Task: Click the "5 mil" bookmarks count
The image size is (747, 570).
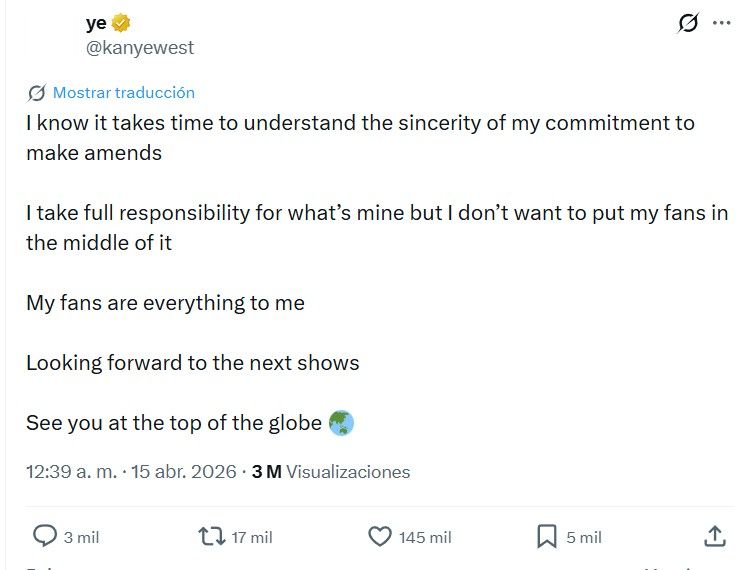Action: [x=584, y=538]
